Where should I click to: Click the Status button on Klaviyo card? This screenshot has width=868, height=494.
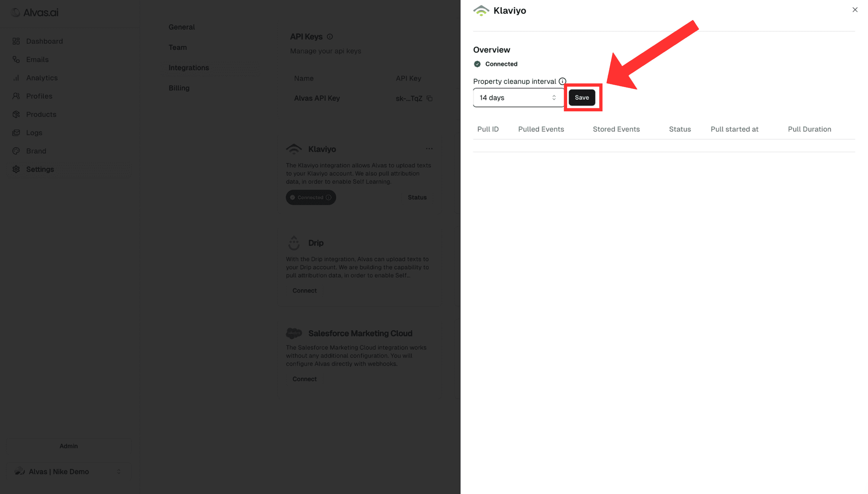coord(417,198)
